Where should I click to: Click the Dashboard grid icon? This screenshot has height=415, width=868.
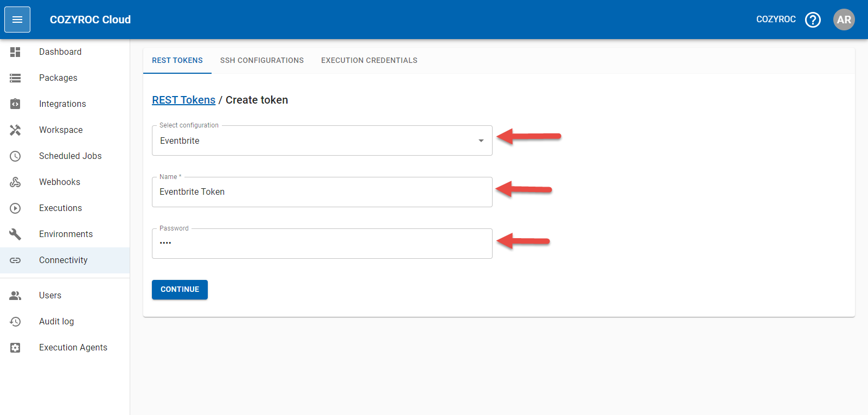pos(15,52)
